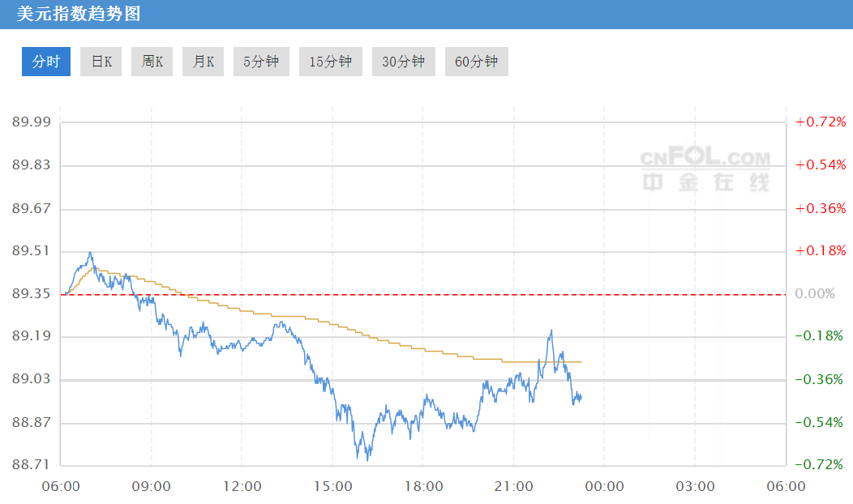Viewport: 853px width, 504px height.
Task: Show the 月K chart
Action: (204, 62)
